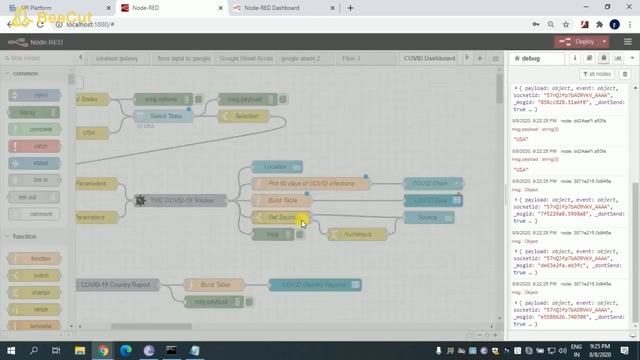The image size is (640, 360).
Task: Select the COVID Chart node
Action: tap(433, 183)
